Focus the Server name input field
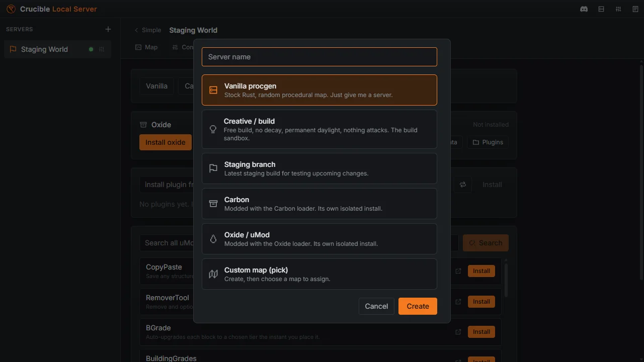 (x=319, y=57)
